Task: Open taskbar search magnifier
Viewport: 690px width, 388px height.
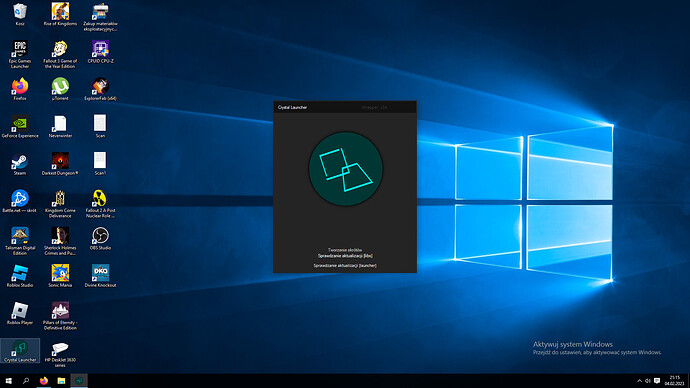Action: (26, 381)
